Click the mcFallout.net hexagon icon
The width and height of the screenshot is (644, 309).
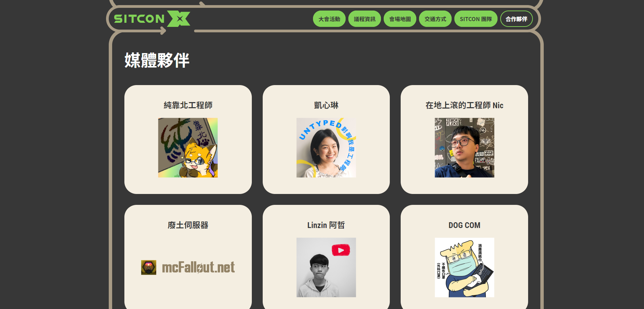point(149,267)
